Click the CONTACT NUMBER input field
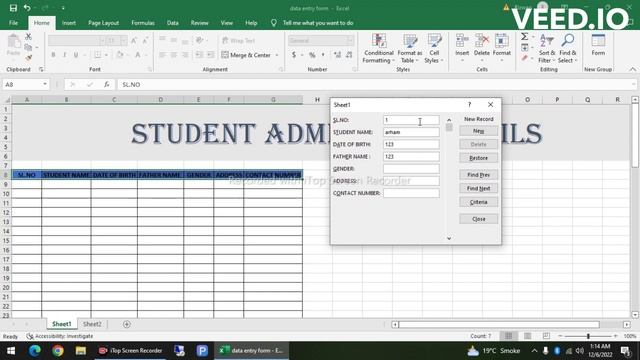640x360 pixels. (x=411, y=193)
